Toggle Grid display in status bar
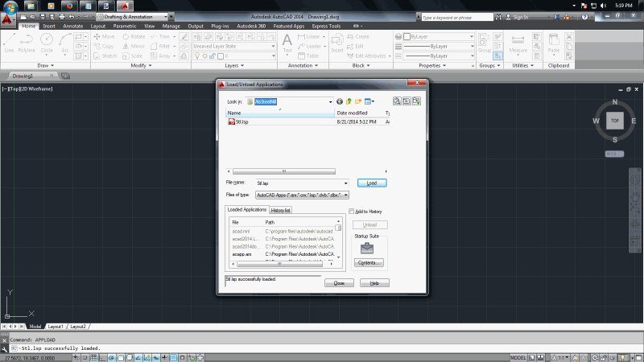 [93, 358]
